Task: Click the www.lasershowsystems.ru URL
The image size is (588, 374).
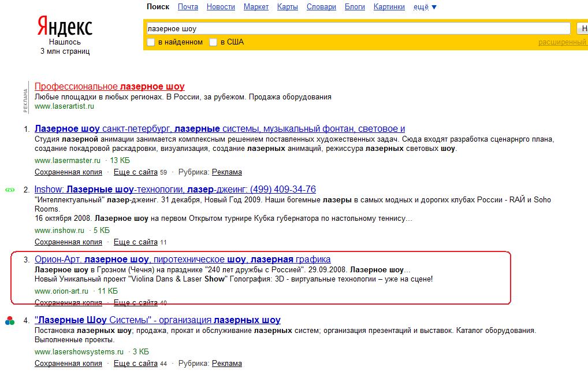Action: pyautogui.click(x=79, y=352)
